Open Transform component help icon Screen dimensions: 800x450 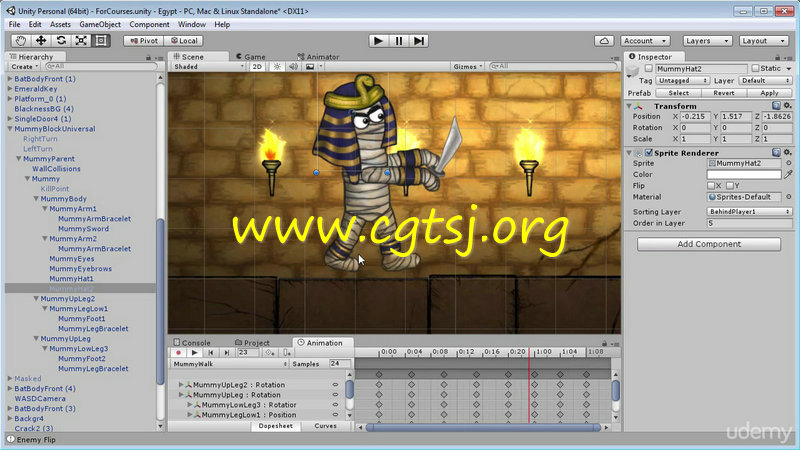pyautogui.click(x=776, y=106)
